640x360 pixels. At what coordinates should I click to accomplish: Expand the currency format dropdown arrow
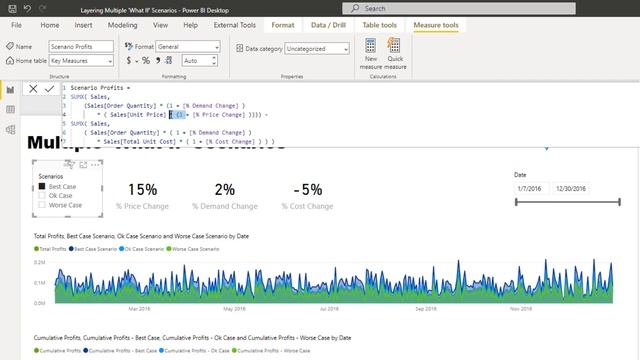136,61
